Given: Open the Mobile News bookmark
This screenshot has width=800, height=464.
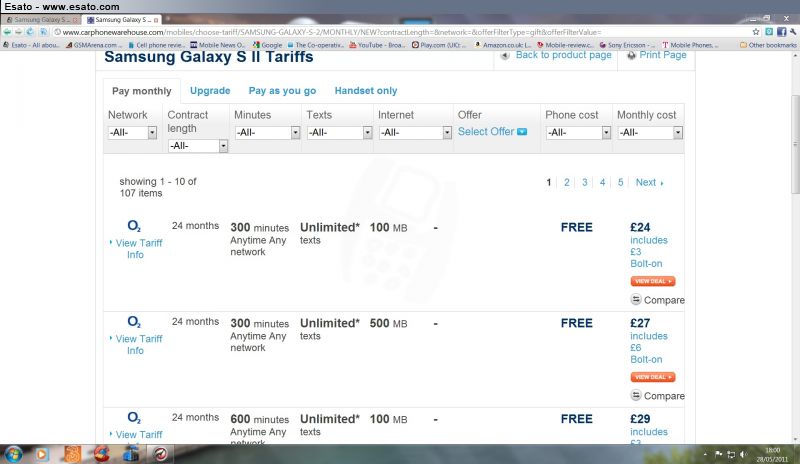Looking at the screenshot, I should (218, 45).
